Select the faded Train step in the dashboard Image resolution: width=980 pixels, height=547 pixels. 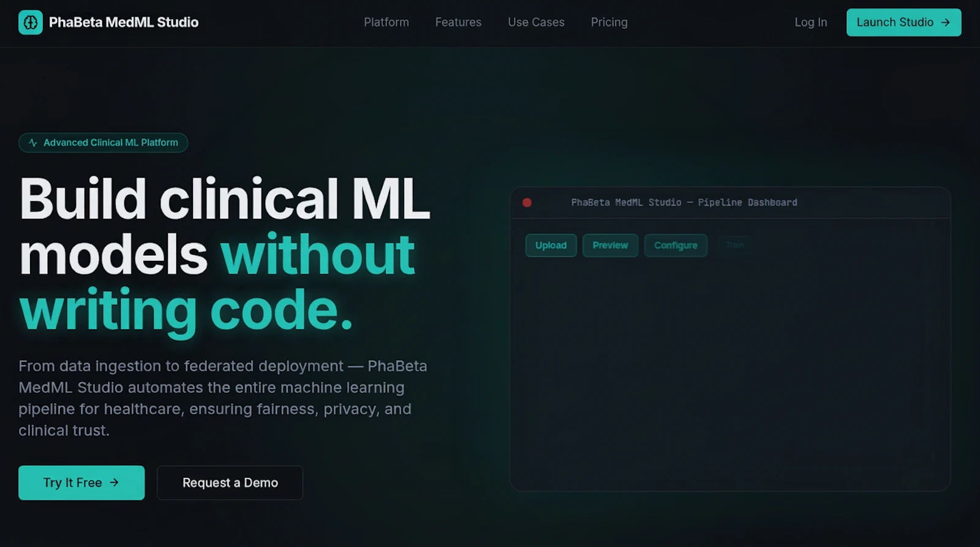(x=734, y=245)
